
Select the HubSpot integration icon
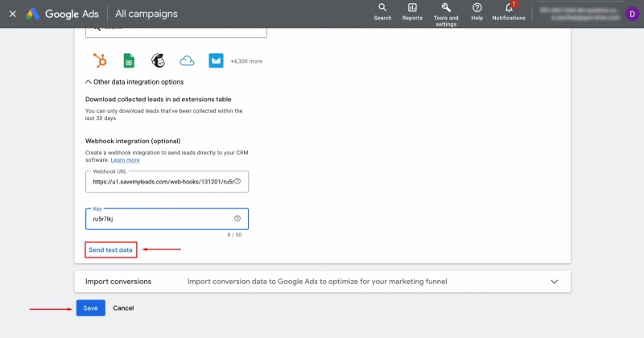tap(100, 60)
